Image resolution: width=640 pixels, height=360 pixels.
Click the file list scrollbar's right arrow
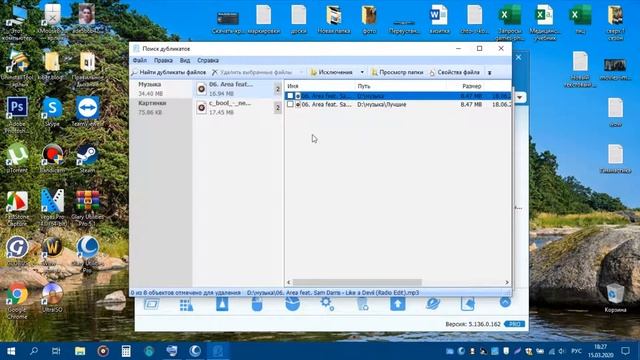(x=507, y=282)
